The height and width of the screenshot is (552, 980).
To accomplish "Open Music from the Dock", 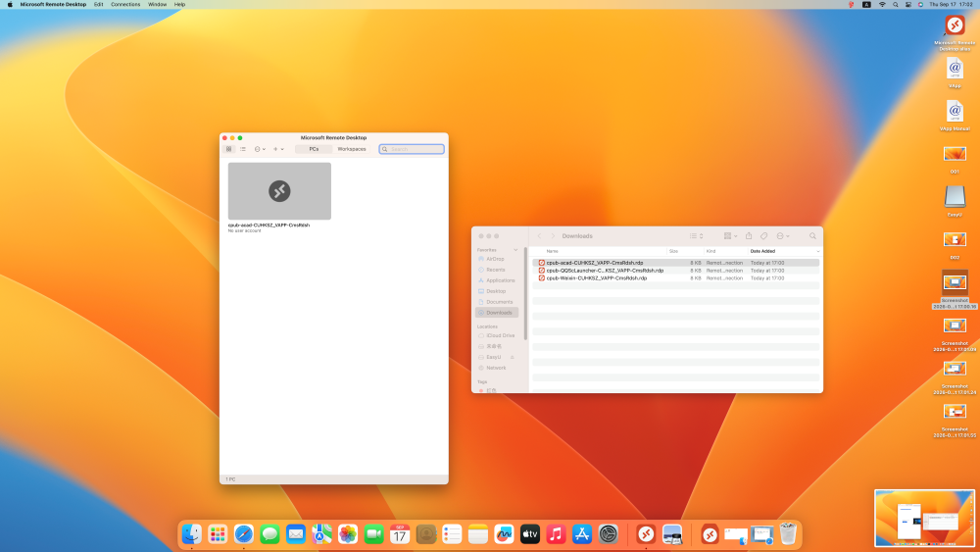I will (x=557, y=534).
